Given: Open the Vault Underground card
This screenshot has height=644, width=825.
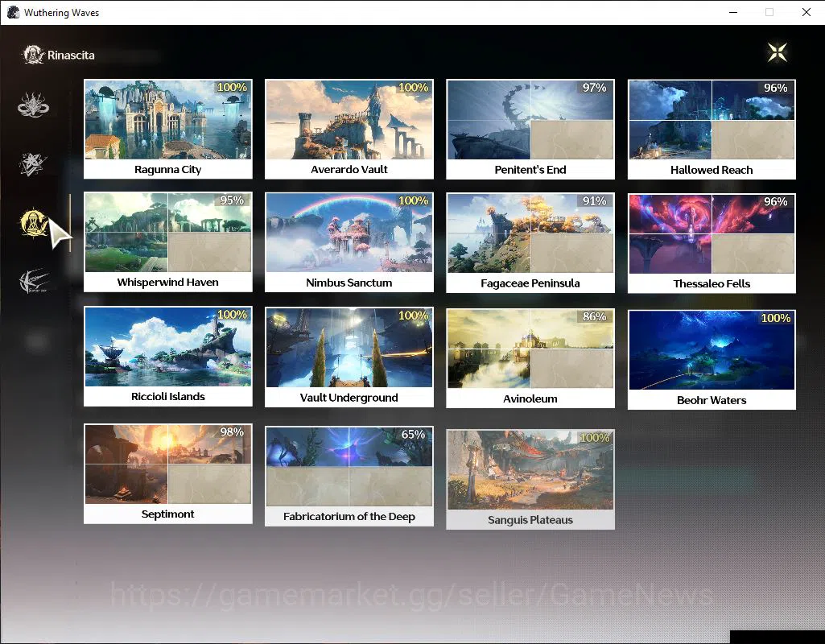Looking at the screenshot, I should click(349, 357).
